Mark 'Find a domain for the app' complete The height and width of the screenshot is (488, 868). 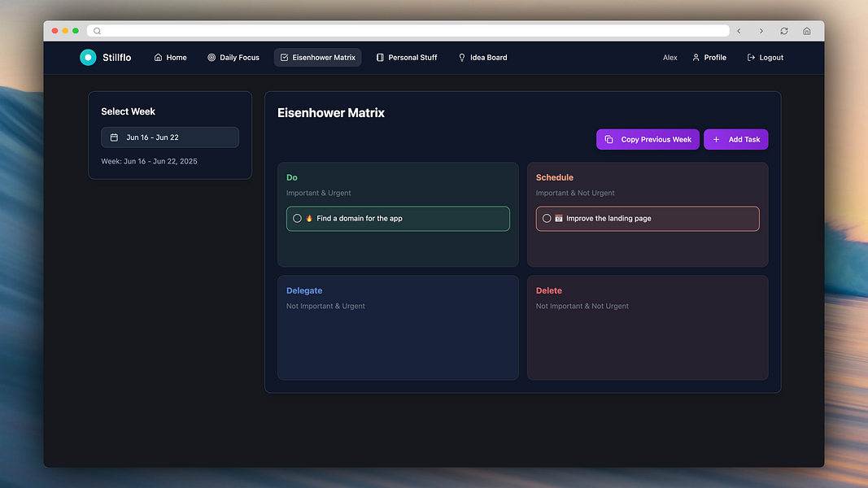click(297, 219)
